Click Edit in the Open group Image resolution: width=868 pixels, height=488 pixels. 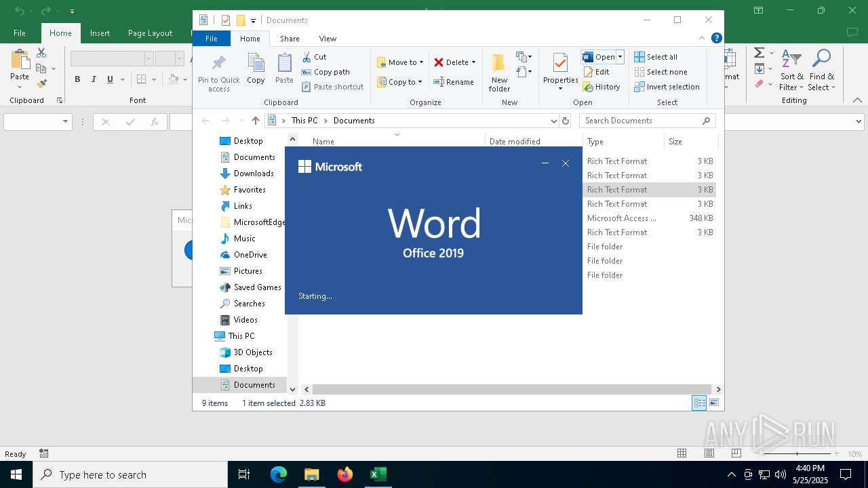[595, 72]
